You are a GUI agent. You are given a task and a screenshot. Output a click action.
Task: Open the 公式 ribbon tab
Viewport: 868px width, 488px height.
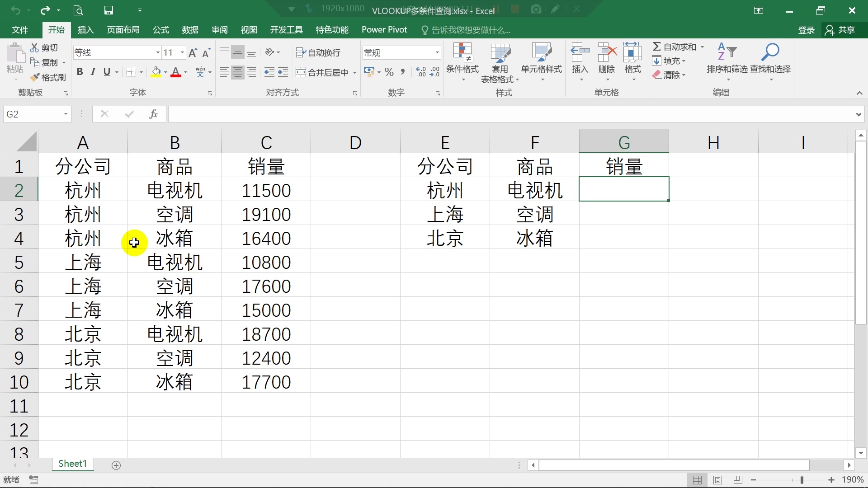160,30
